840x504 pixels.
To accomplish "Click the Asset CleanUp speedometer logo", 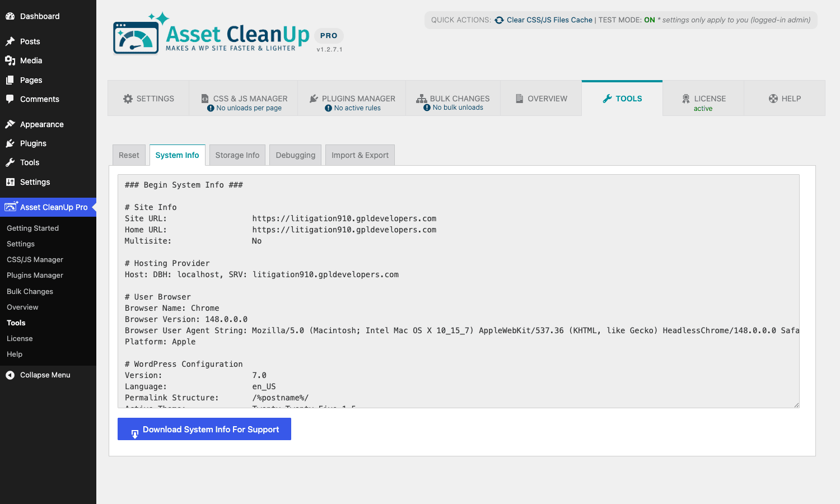I will coord(136,38).
